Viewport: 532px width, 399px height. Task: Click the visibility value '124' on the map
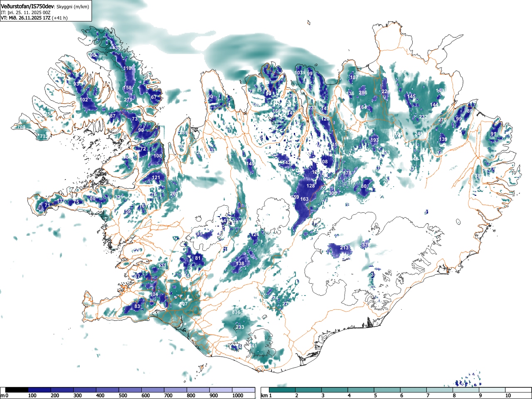pyautogui.click(x=254, y=235)
